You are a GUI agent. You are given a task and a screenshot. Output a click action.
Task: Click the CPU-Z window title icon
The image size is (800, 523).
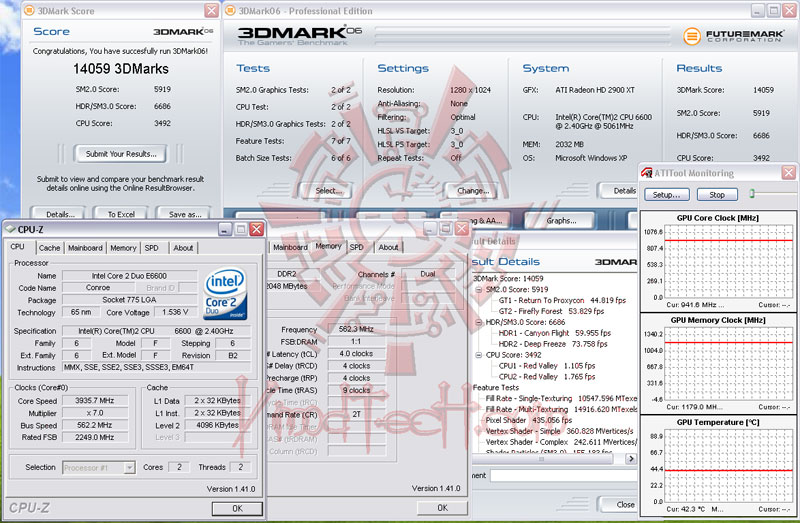[x=10, y=229]
